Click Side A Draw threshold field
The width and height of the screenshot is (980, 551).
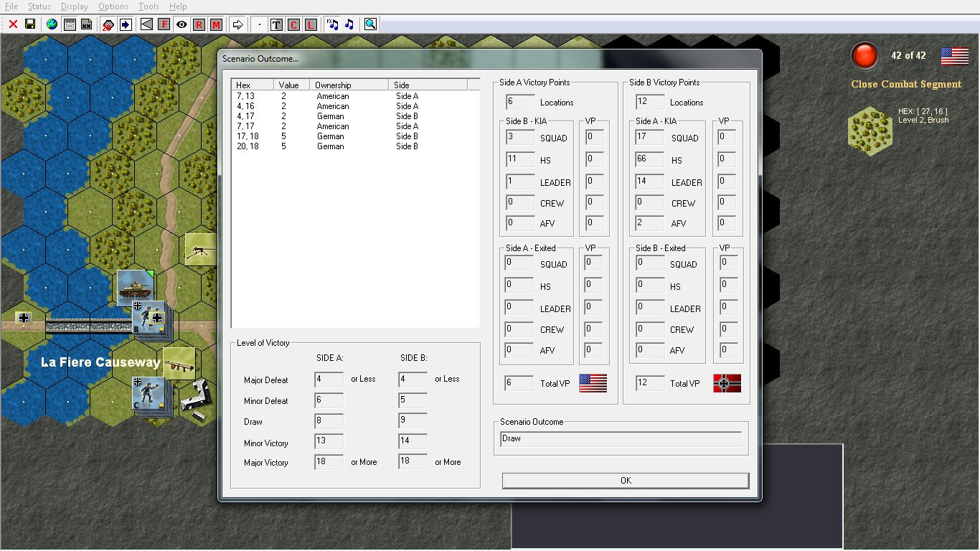[x=329, y=421]
